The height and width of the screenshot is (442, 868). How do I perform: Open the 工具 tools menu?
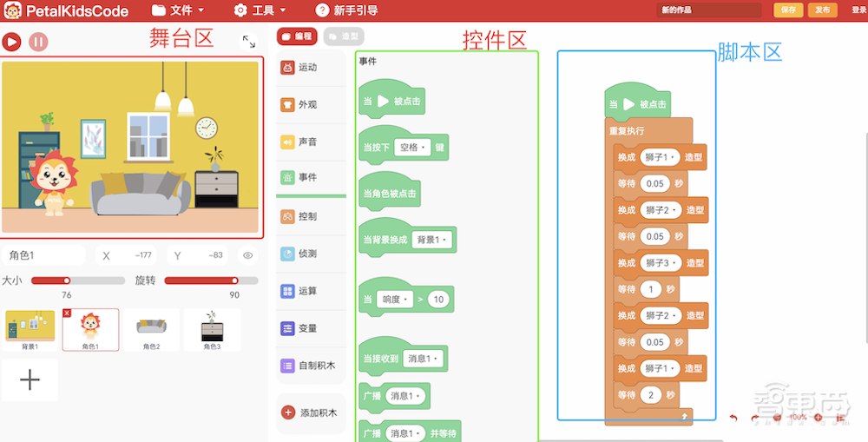pyautogui.click(x=260, y=10)
